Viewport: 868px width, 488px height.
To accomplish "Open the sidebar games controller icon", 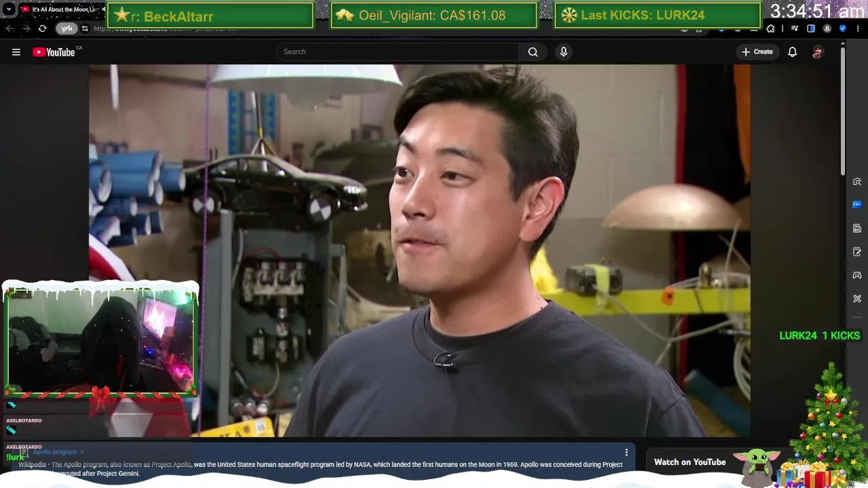I will [857, 275].
